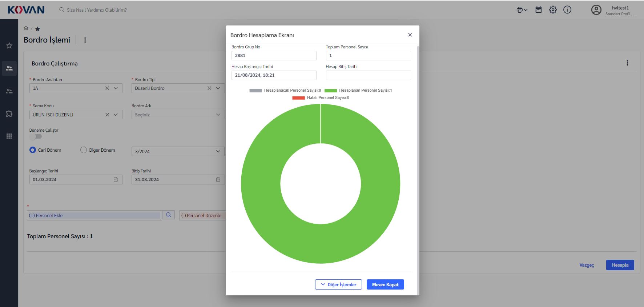
Task: Toggle the Deneme Çalıştır switch
Action: 36,137
